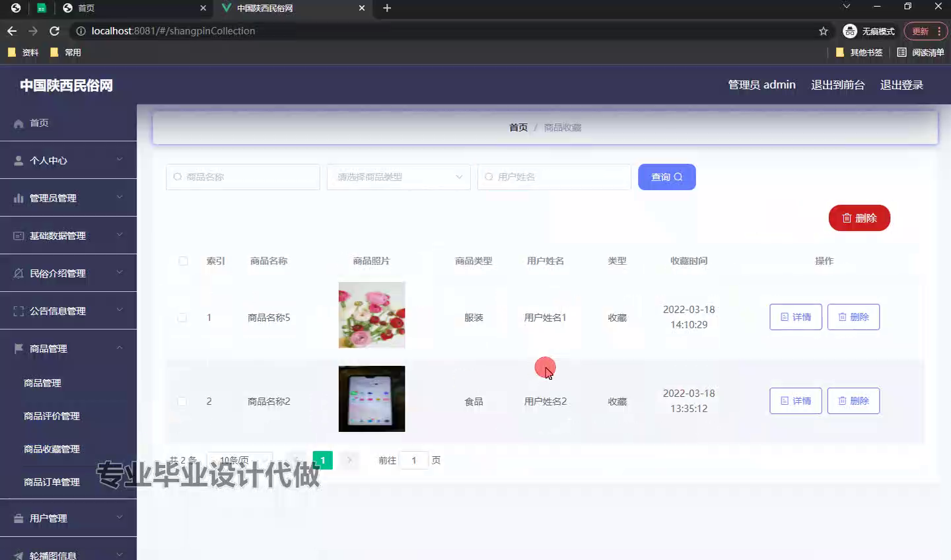Click the page jump number field
Screen dimensions: 951x560
[414, 460]
